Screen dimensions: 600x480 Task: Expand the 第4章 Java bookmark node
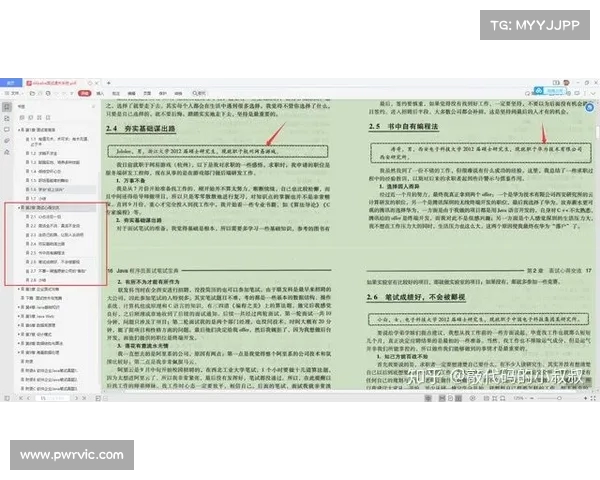(19, 307)
